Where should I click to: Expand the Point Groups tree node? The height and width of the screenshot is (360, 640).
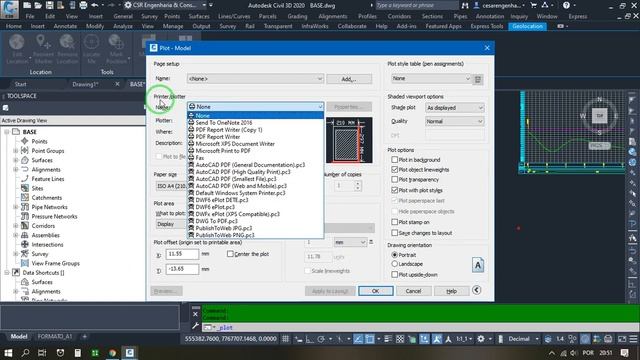pos(16,151)
